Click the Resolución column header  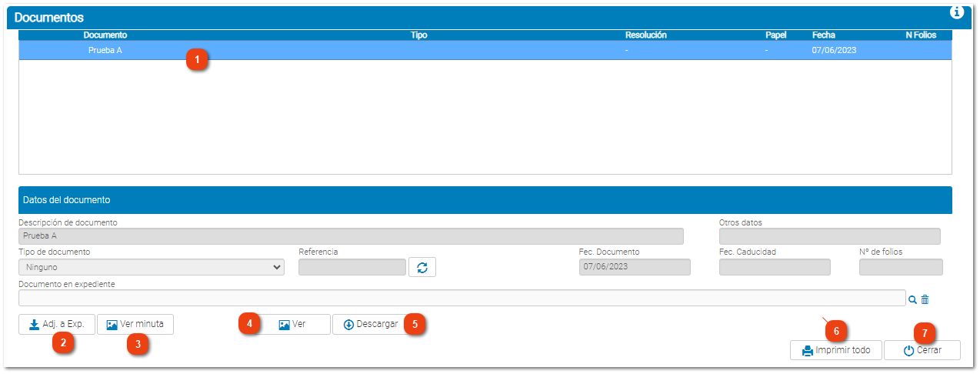pos(645,35)
